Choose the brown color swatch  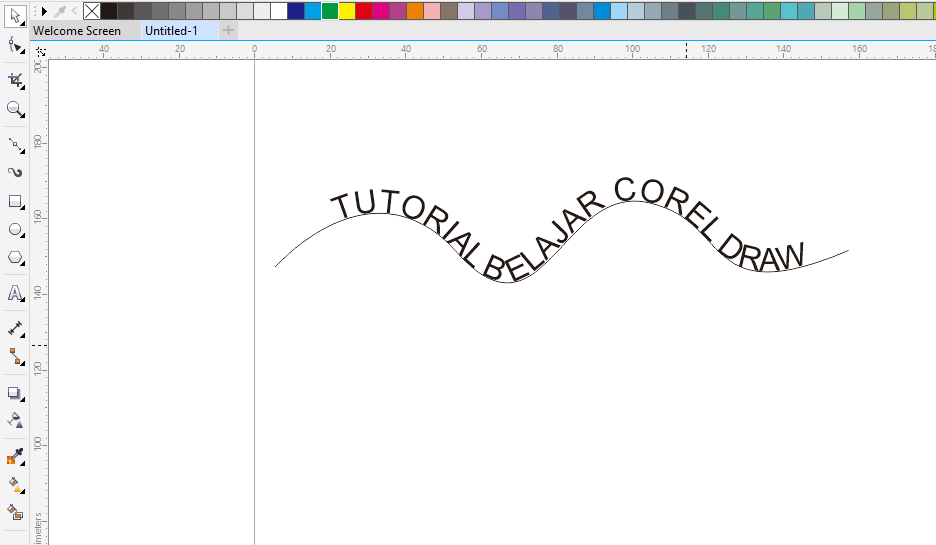point(449,11)
